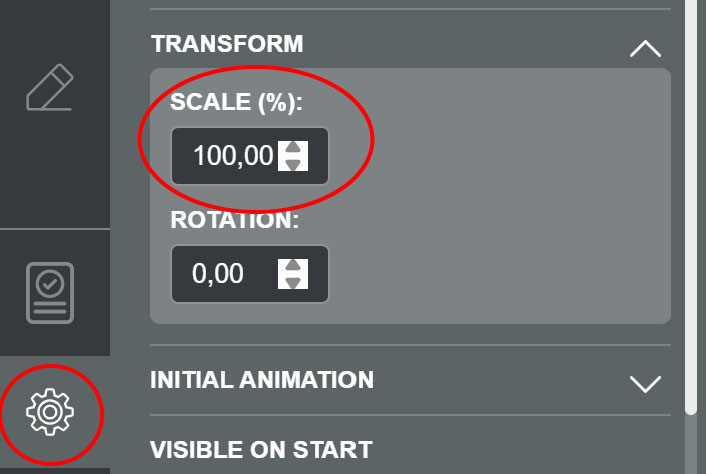This screenshot has width=706, height=474.
Task: Increase scale with the up arrow
Action: pyautogui.click(x=293, y=148)
